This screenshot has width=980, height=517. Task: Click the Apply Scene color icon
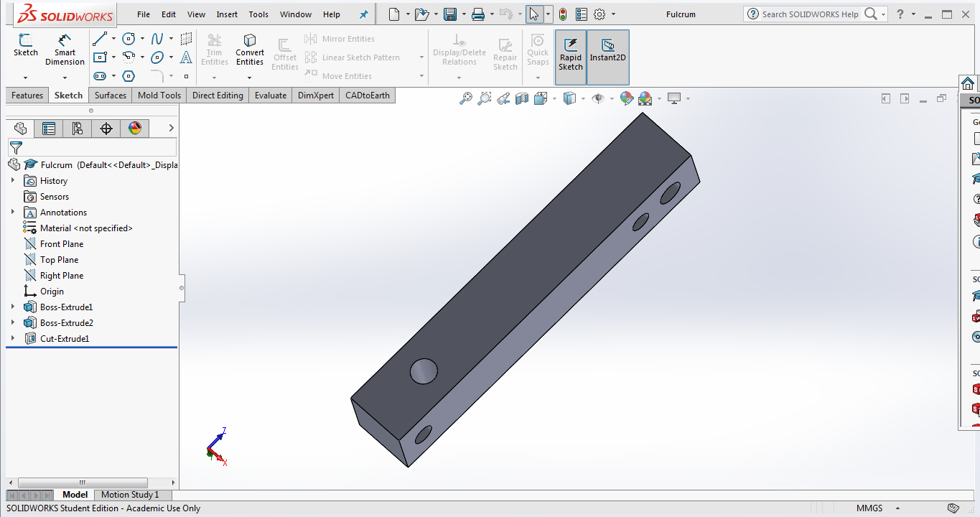tap(645, 98)
